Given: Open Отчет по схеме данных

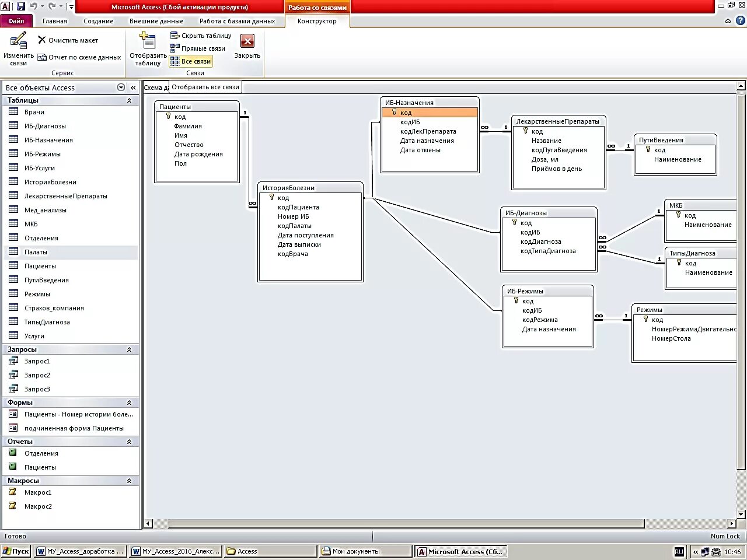Looking at the screenshot, I should pyautogui.click(x=79, y=57).
